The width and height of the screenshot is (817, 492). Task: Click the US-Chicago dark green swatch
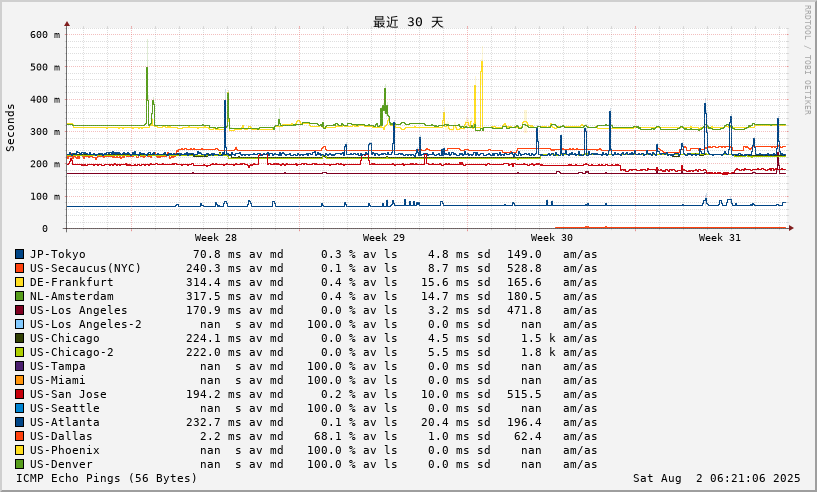[19, 338]
